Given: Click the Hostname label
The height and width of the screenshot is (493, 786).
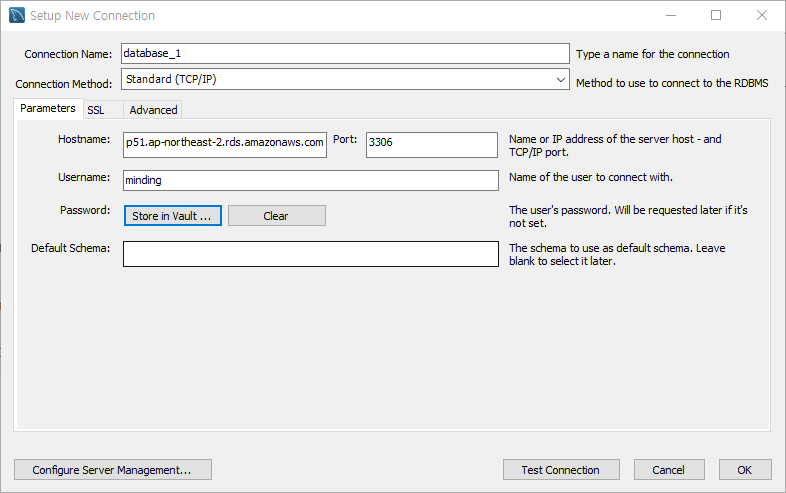Looking at the screenshot, I should (84, 139).
